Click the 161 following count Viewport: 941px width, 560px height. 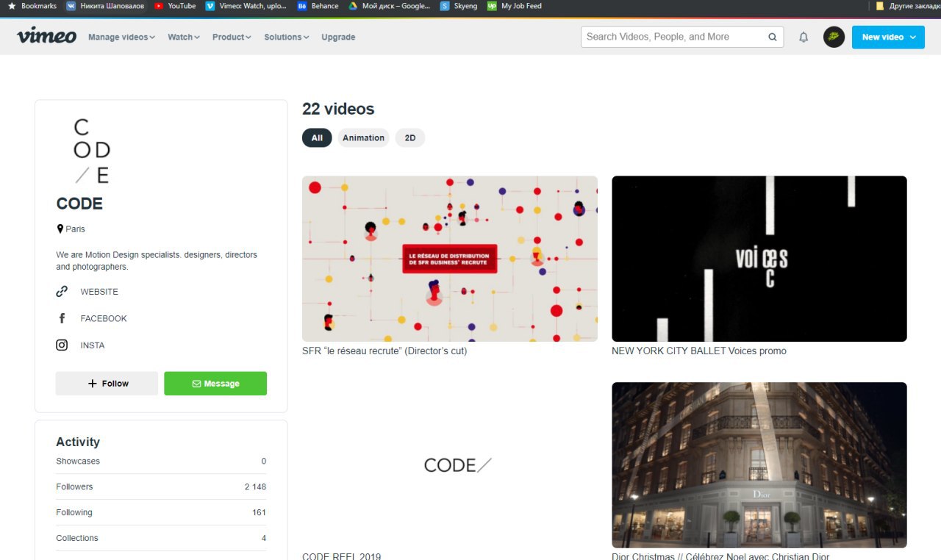coord(259,512)
